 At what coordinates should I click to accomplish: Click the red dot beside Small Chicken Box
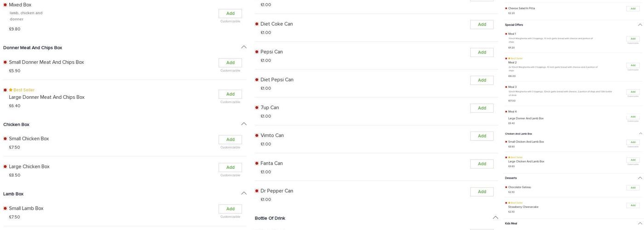coord(5,139)
